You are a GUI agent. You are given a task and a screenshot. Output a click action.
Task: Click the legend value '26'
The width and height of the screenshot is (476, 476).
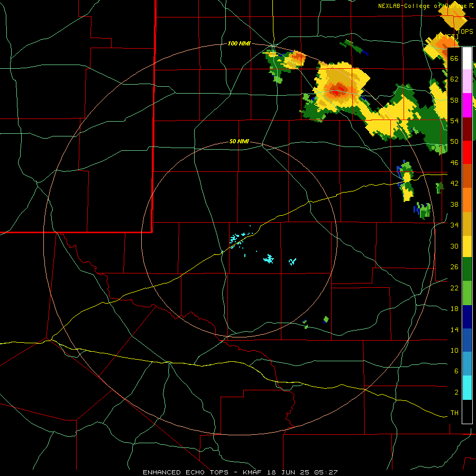click(454, 267)
